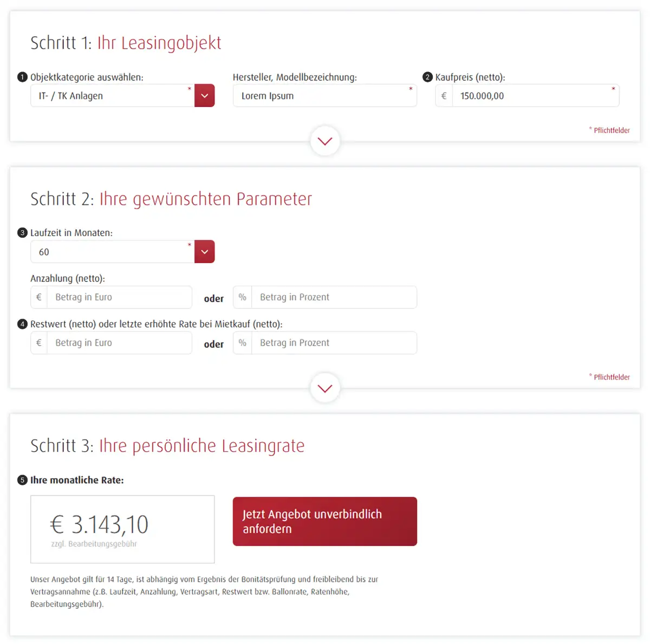650x644 pixels.
Task: Click the monthly rate box showing 3.143,10
Action: (122, 529)
